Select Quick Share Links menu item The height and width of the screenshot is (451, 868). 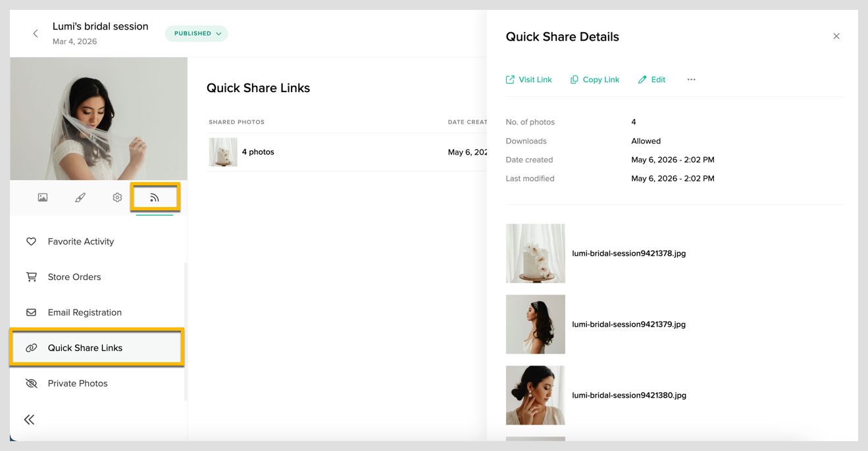(x=97, y=348)
